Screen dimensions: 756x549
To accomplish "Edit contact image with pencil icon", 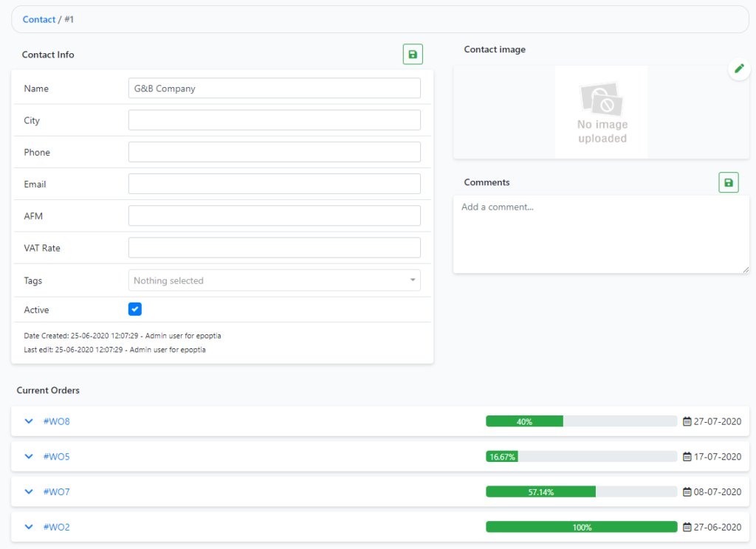I will 738,69.
